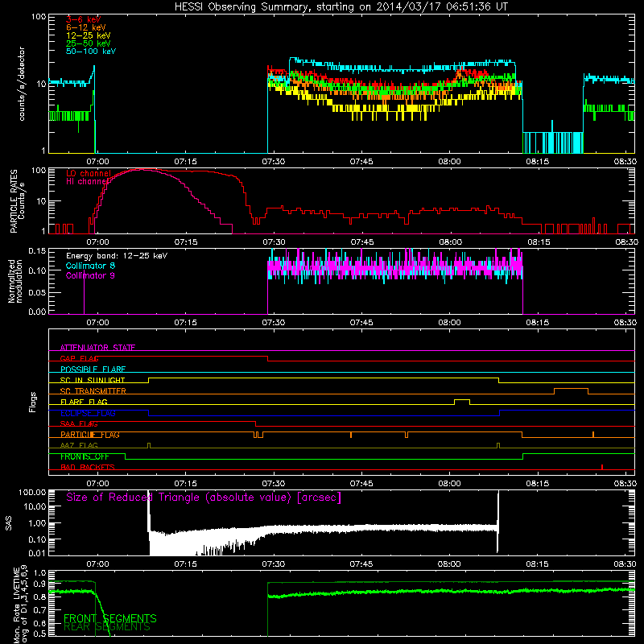Image resolution: width=644 pixels, height=644 pixels.
Task: Click the 'SAA_FLAG' label
Action: tap(79, 424)
